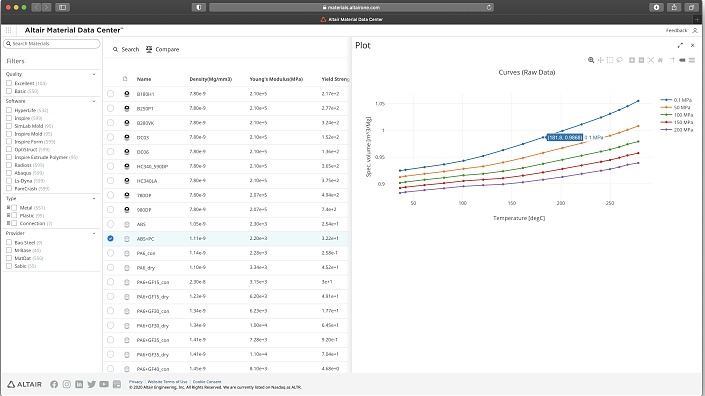Toggle the Safari sidebar button
The height and width of the screenshot is (396, 705).
click(x=62, y=8)
